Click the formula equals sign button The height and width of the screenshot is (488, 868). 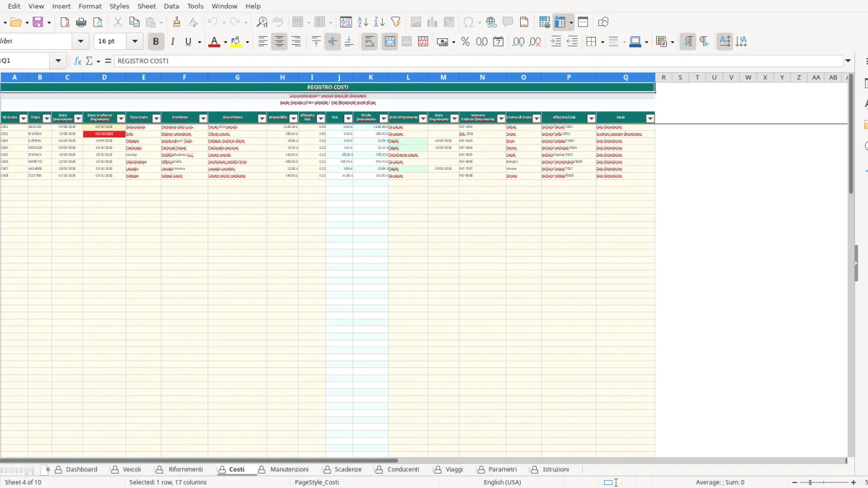[109, 61]
